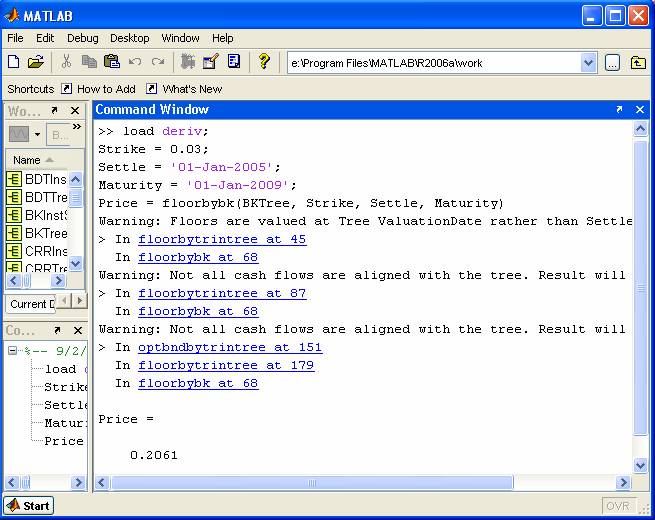The width and height of the screenshot is (655, 520).
Task: Open the Debug menu
Action: click(x=83, y=38)
